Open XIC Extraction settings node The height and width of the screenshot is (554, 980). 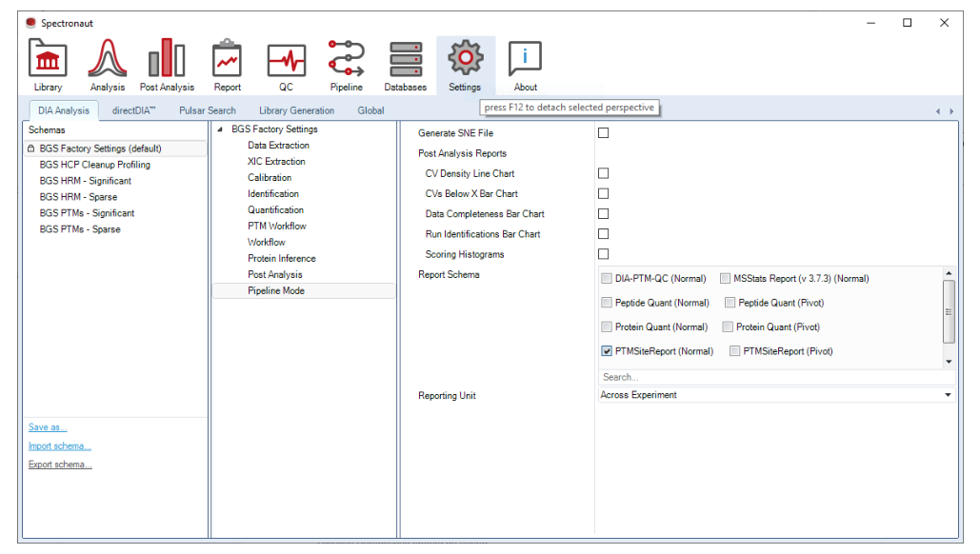(x=276, y=162)
